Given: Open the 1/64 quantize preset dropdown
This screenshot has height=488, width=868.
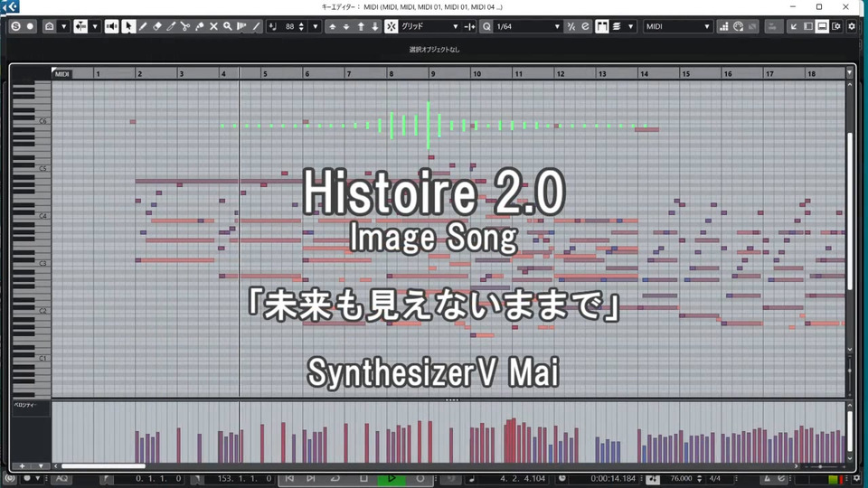Looking at the screenshot, I should tap(528, 26).
